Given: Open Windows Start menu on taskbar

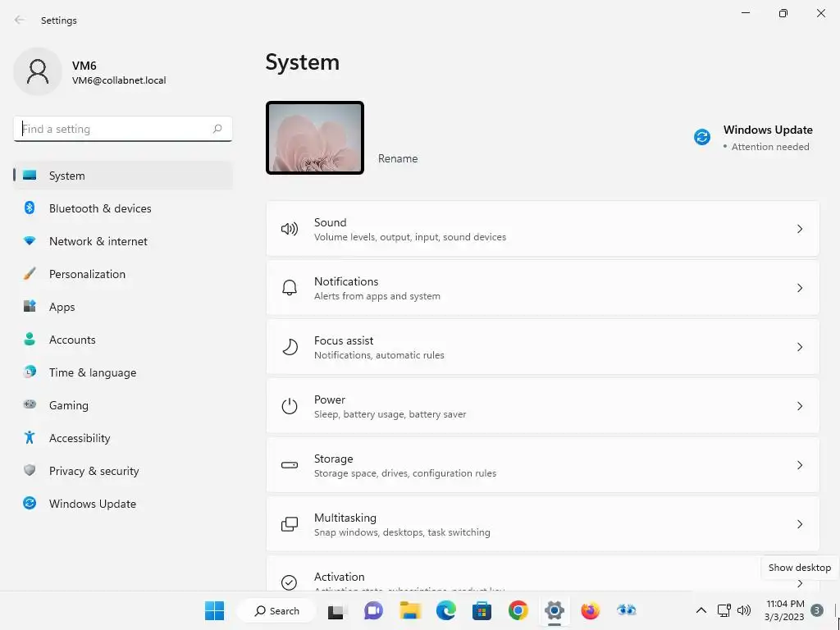Looking at the screenshot, I should [x=214, y=610].
